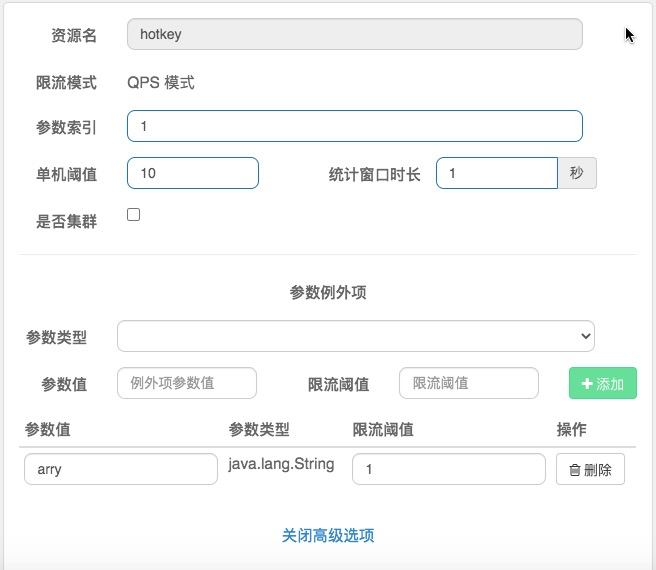
Task: Click the 秒 unit addon
Action: pos(577,173)
